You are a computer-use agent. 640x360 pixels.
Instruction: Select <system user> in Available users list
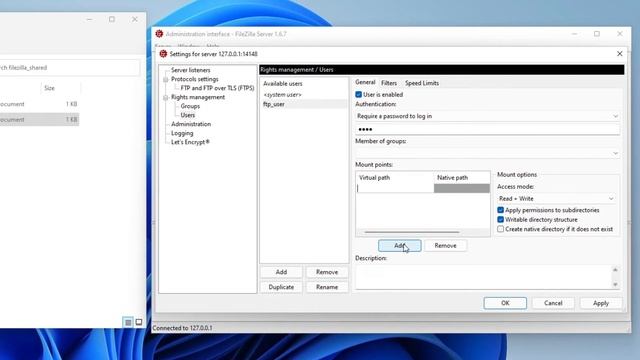[304, 95]
